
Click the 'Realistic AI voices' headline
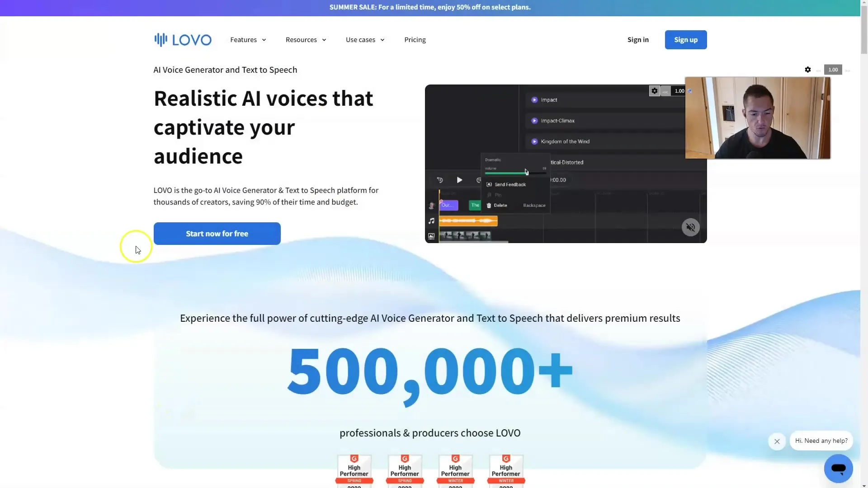[264, 127]
